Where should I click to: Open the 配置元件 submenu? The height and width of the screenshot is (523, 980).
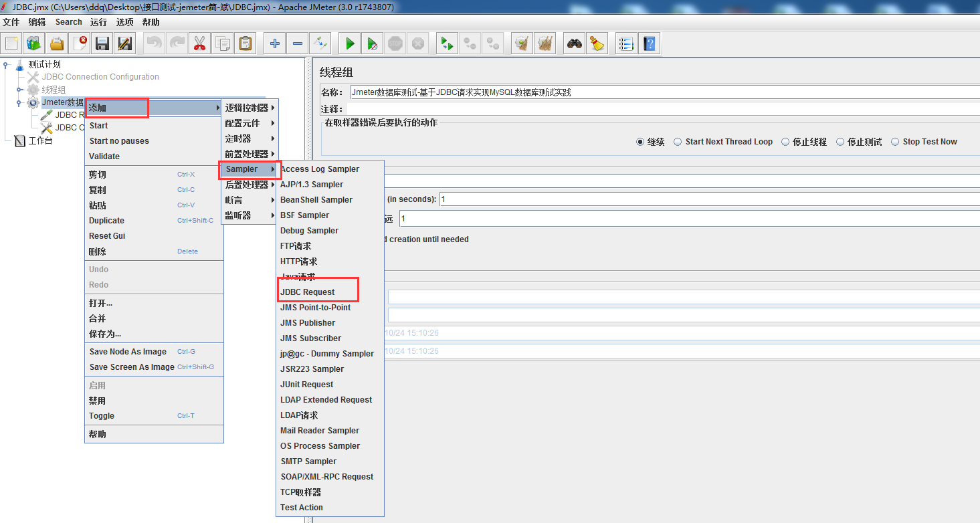pyautogui.click(x=245, y=122)
